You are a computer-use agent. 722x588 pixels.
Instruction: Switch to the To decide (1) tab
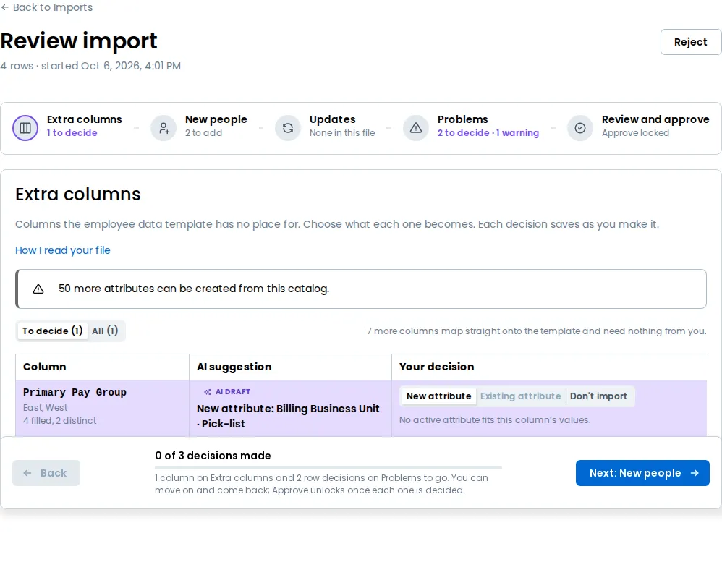pos(52,331)
